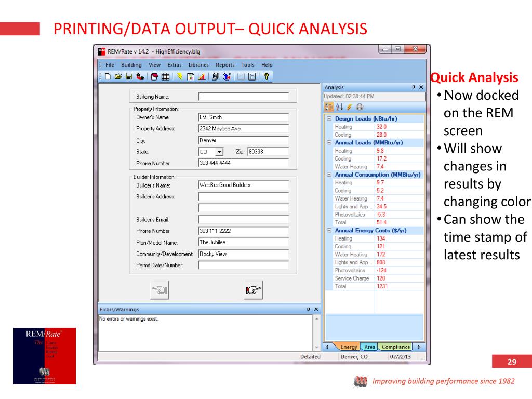Click the greyed-out disabled toolbar icon

click(241, 76)
